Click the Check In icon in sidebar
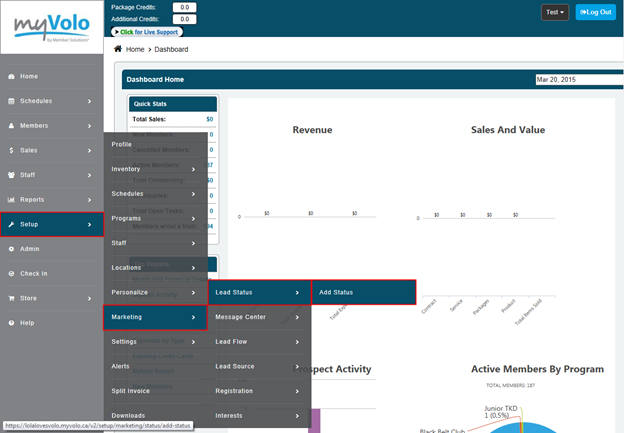This screenshot has height=433, width=624. 11,273
